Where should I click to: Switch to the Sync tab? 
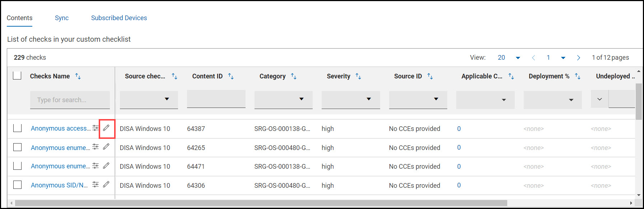(x=62, y=18)
